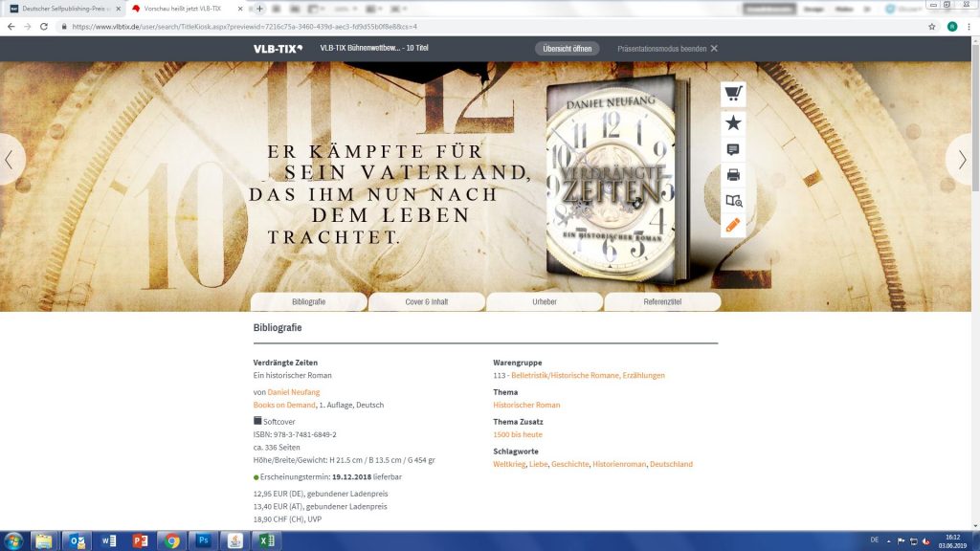Click Übersicht öffnen button
The width and height of the screenshot is (980, 551).
click(x=567, y=49)
